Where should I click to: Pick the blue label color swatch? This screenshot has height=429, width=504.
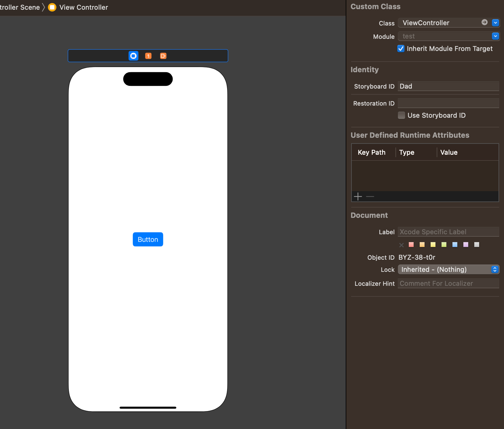coord(455,245)
